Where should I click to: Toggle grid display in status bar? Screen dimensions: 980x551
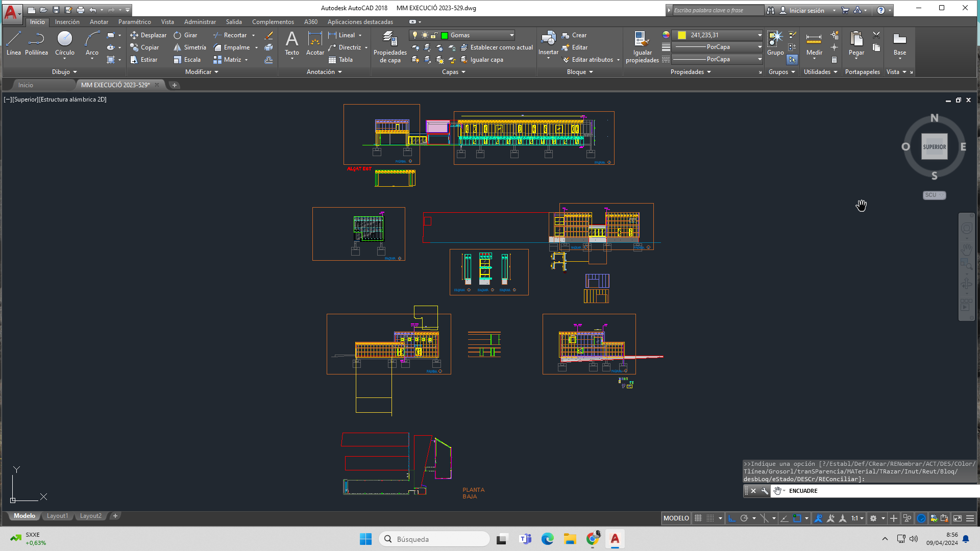[x=698, y=518]
